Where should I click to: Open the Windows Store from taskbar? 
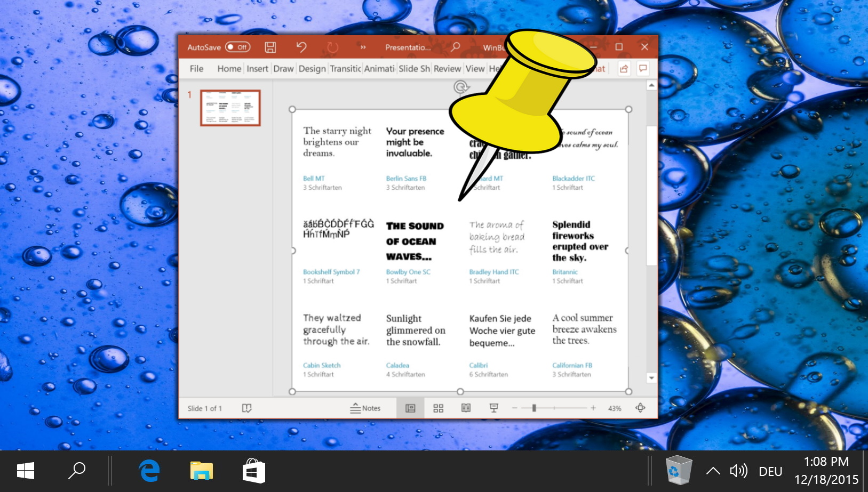coord(254,471)
